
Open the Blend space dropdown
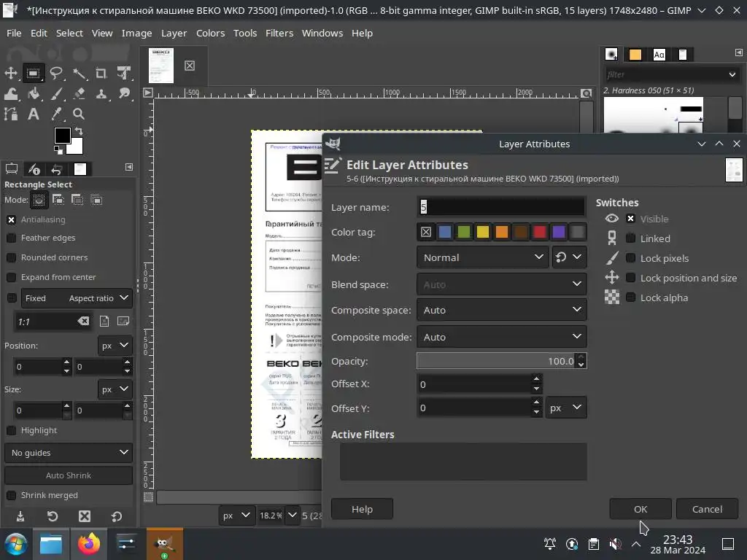point(501,284)
